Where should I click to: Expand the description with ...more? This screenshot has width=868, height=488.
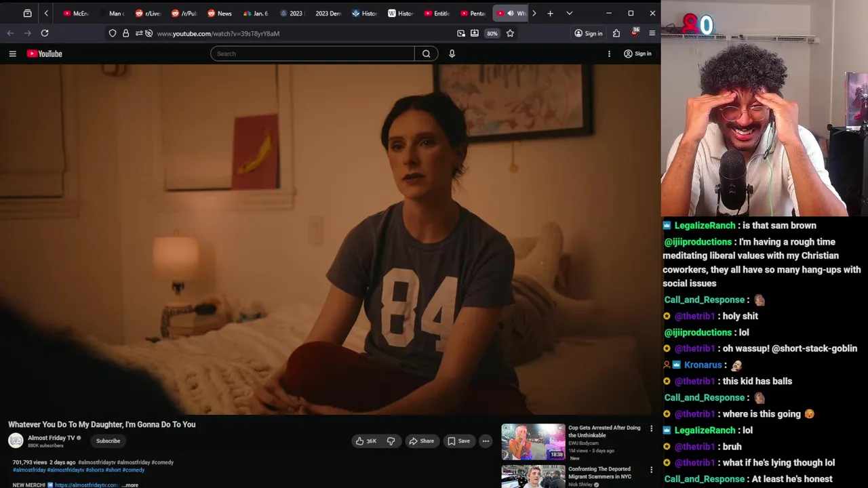(130, 485)
